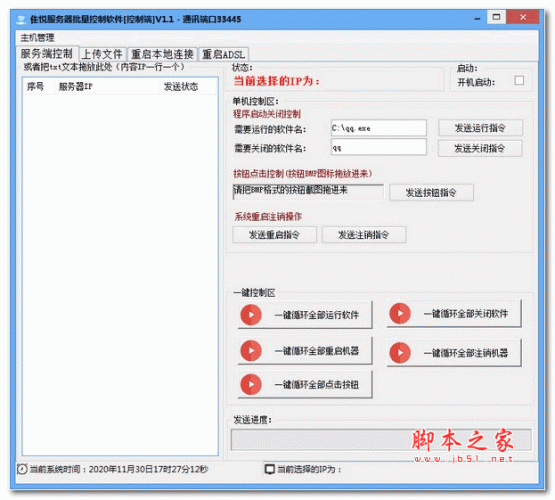Click the play icon beside 一键循环全部点击按钮
This screenshot has width=555, height=500.
[x=251, y=384]
